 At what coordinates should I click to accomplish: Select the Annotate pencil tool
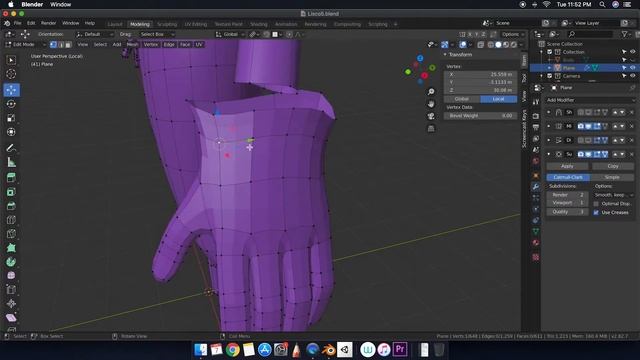11,148
